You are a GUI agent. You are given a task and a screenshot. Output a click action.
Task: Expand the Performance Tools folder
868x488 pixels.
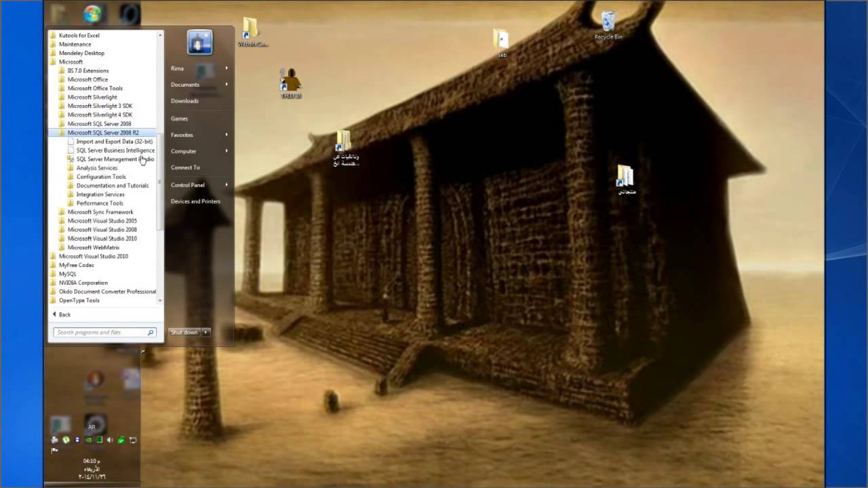point(95,203)
